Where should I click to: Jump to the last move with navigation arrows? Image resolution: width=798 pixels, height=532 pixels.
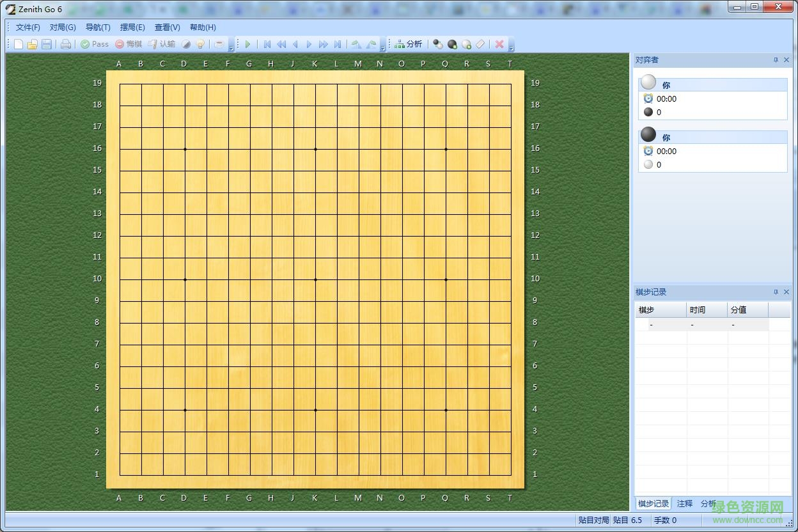(338, 44)
